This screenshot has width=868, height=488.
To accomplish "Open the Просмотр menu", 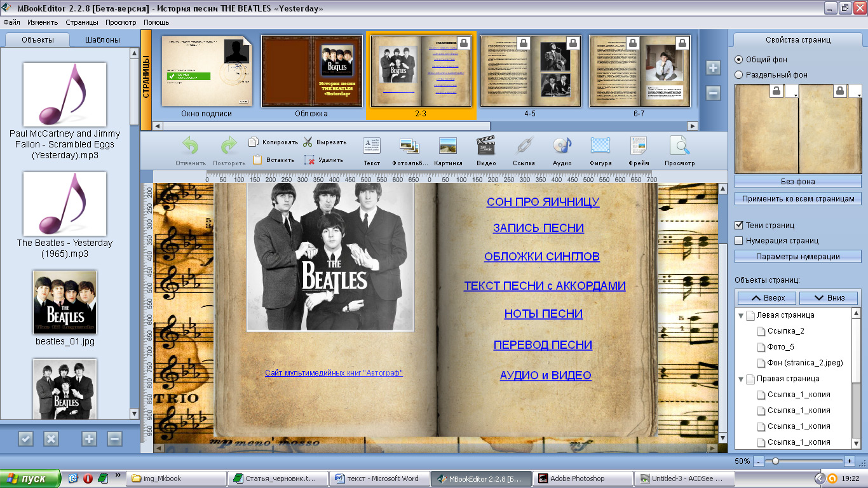I will point(121,22).
